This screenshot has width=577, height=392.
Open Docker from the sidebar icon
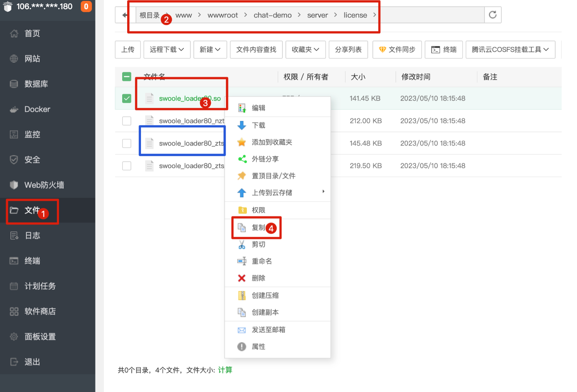pyautogui.click(x=14, y=110)
